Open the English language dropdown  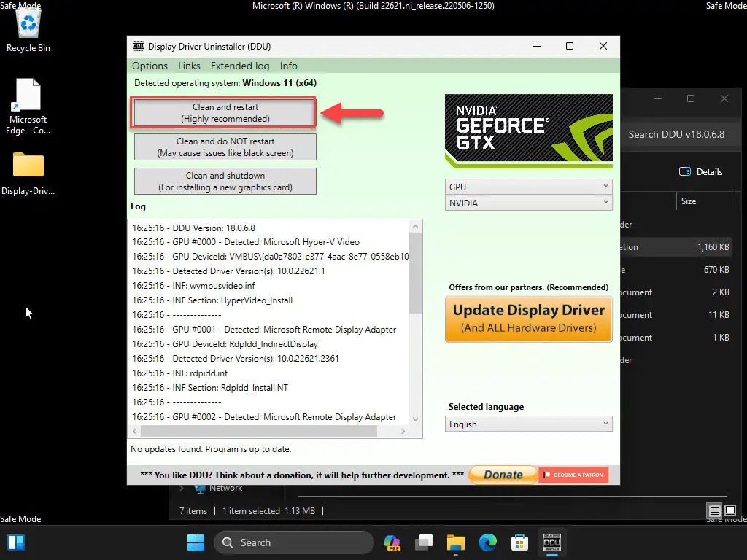(x=528, y=424)
